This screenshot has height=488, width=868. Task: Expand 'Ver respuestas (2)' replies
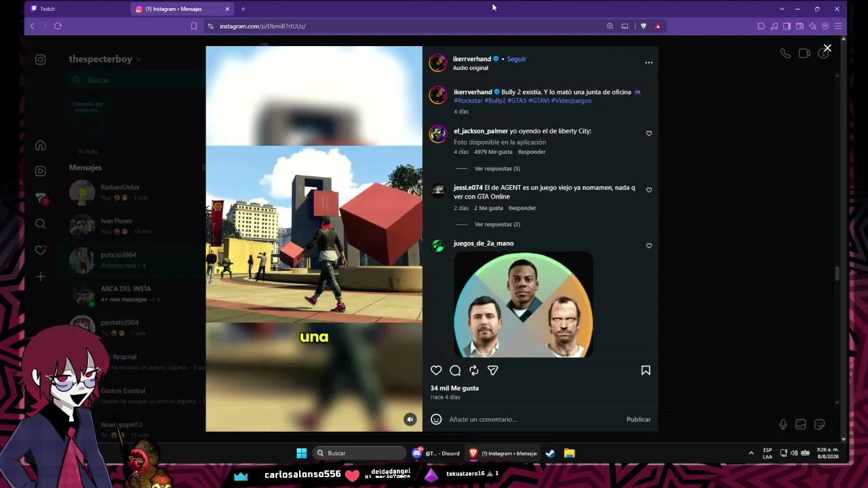pyautogui.click(x=497, y=224)
